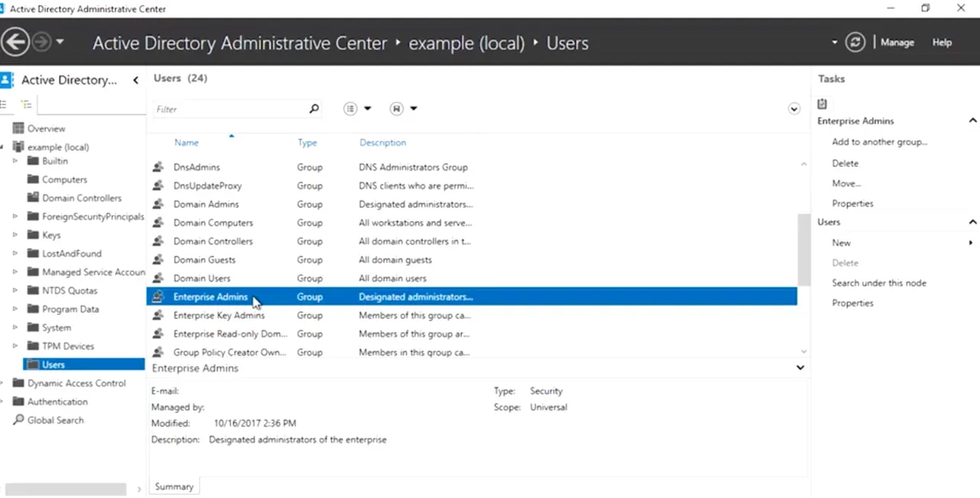The height and width of the screenshot is (498, 980).
Task: Select the Domain Users group icon
Action: tap(158, 278)
